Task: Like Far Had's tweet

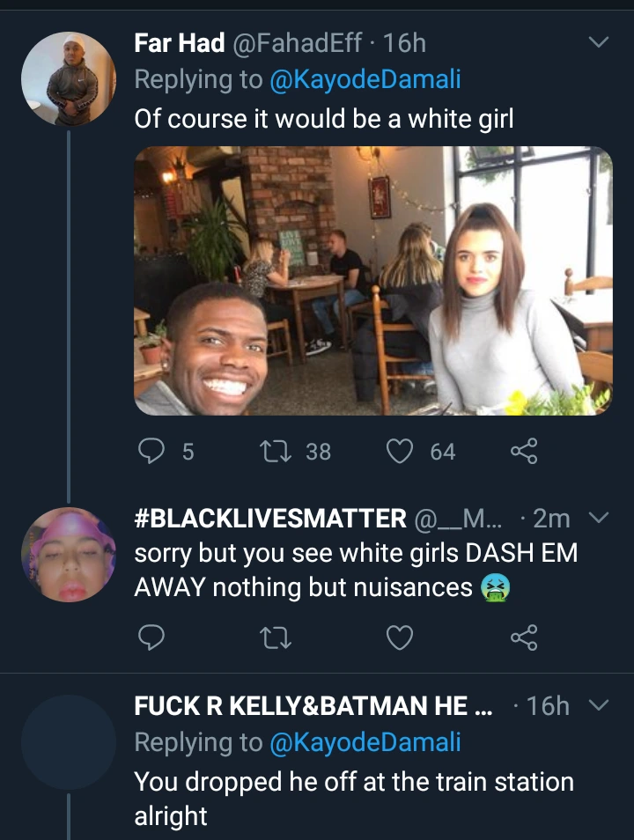Action: point(401,452)
